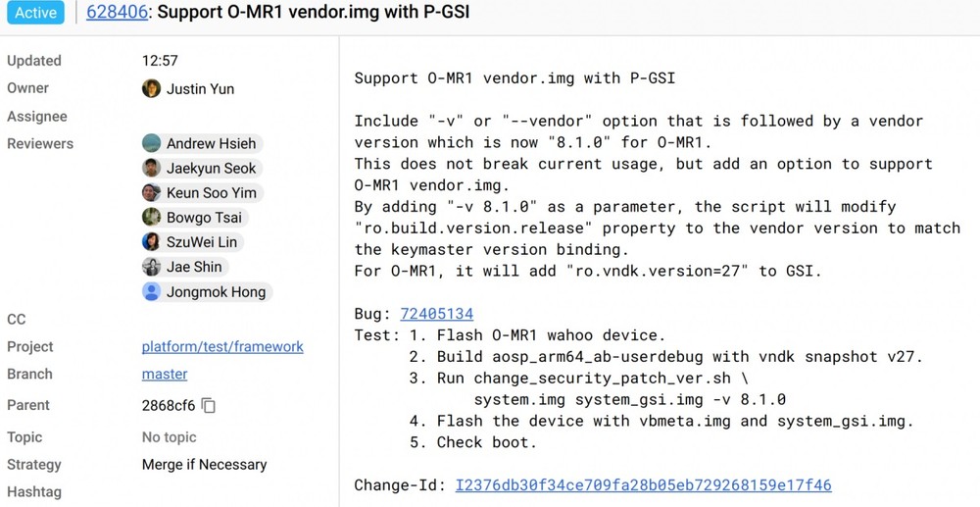Click Andrew Hsieh's reviewer avatar
The image size is (980, 507).
coord(151,143)
